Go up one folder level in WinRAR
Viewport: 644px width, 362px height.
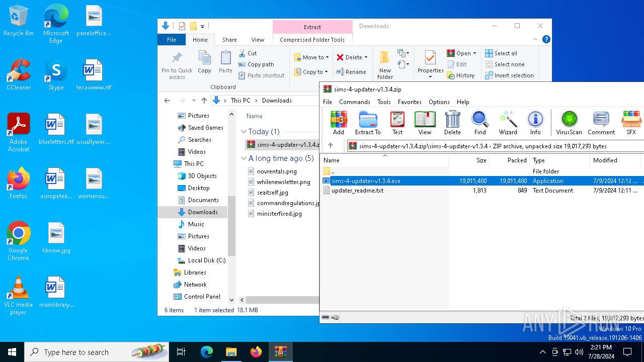pyautogui.click(x=331, y=146)
